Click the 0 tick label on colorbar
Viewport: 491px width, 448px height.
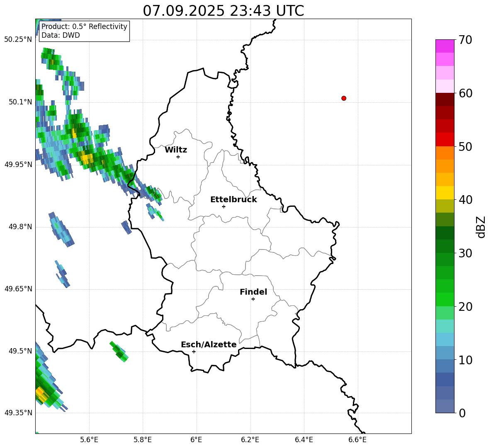462,413
